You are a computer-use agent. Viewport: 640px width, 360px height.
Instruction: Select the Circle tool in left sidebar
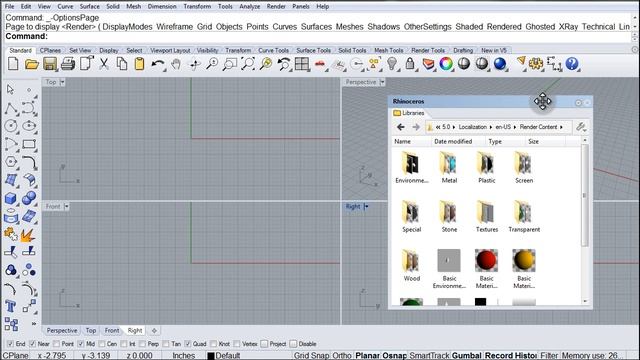click(x=11, y=126)
